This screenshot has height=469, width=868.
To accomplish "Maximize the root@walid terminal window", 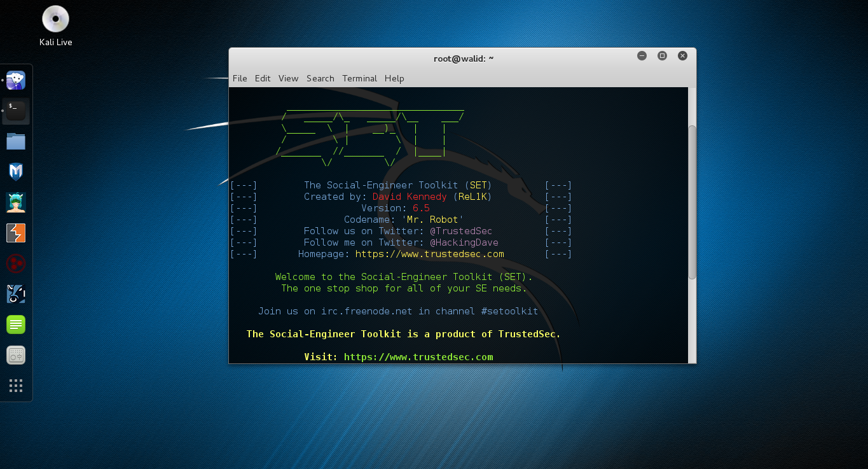I will [662, 56].
